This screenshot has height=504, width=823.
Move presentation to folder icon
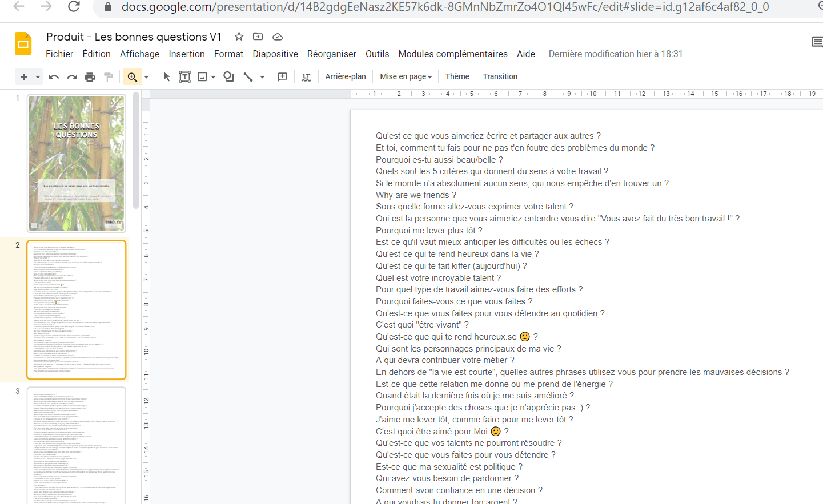[x=258, y=37]
